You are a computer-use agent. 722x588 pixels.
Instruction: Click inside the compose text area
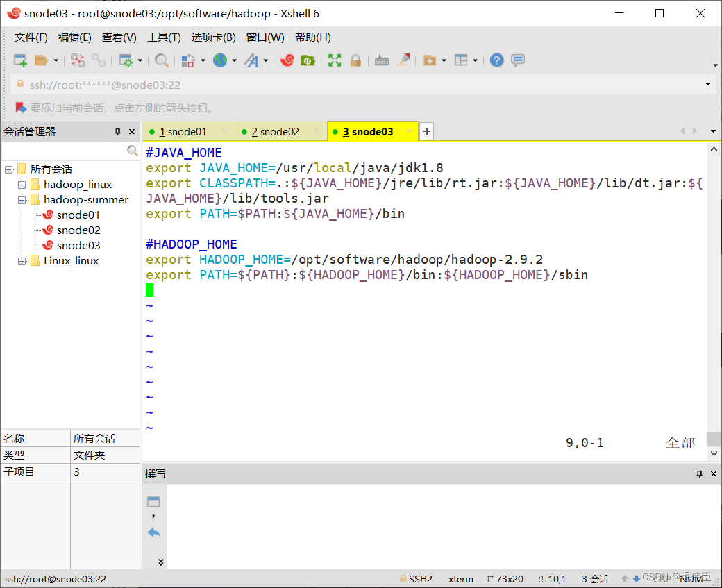[x=442, y=526]
